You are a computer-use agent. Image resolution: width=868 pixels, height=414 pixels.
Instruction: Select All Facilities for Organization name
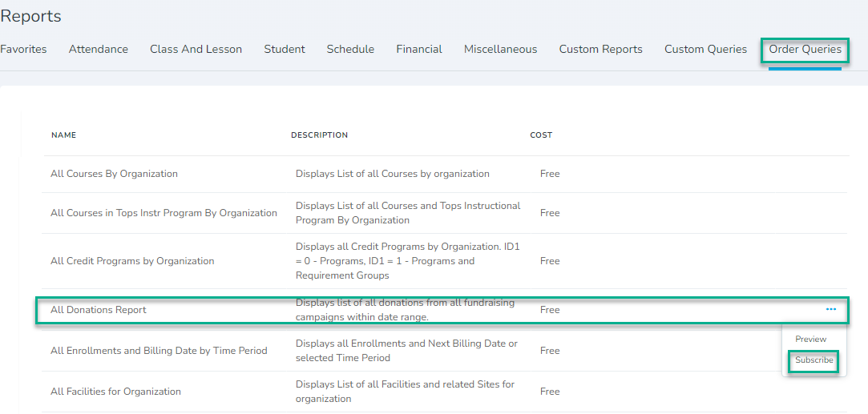115,392
